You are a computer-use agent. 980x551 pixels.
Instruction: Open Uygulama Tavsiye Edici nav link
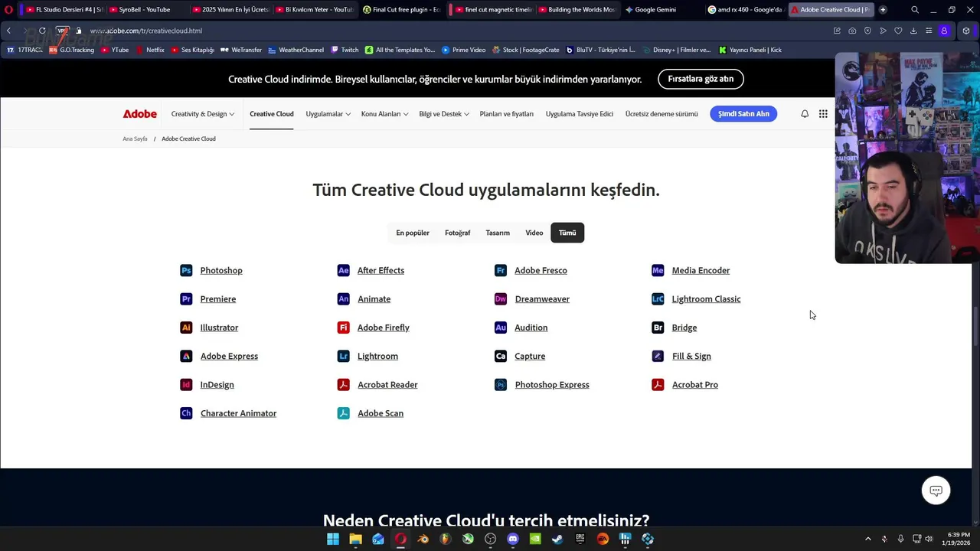tap(580, 114)
